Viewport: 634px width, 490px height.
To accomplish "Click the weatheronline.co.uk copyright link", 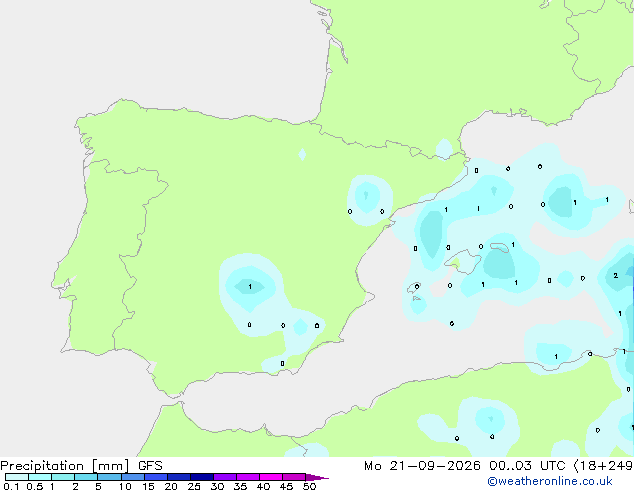I will tap(550, 481).
